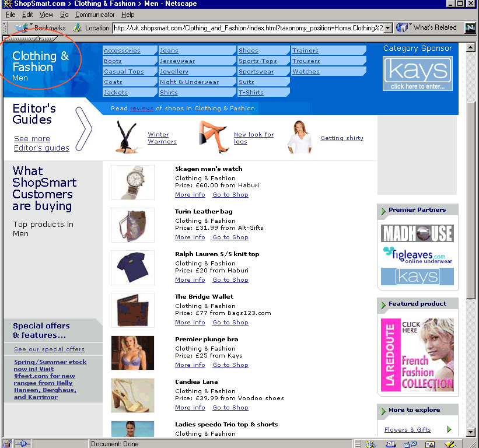479x448 pixels.
Task: Open Address Book from the component bar
Action: (x=430, y=444)
